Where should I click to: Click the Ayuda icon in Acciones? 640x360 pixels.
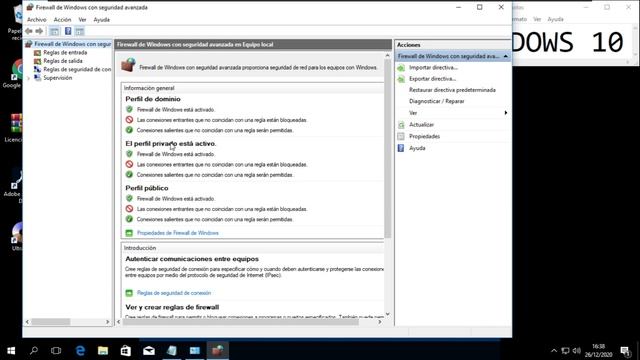click(x=401, y=148)
